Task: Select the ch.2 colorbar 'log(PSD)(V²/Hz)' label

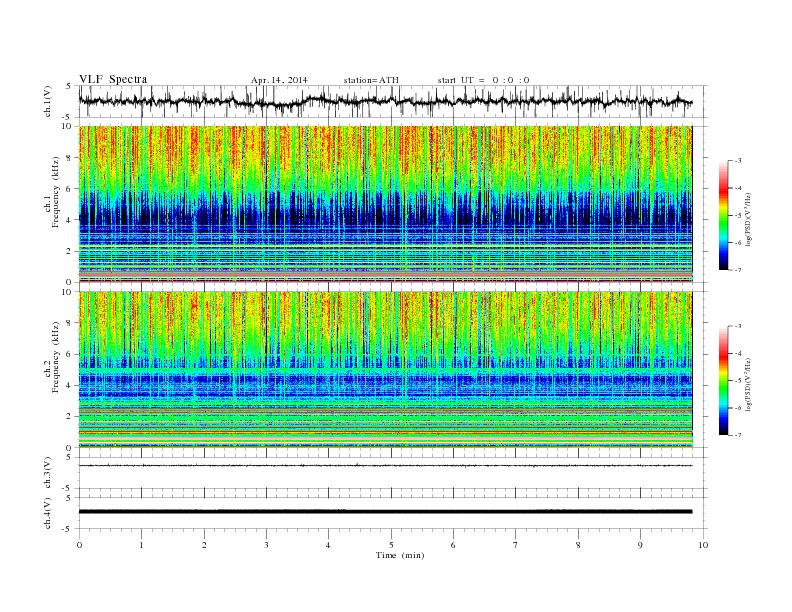Action: (748, 384)
